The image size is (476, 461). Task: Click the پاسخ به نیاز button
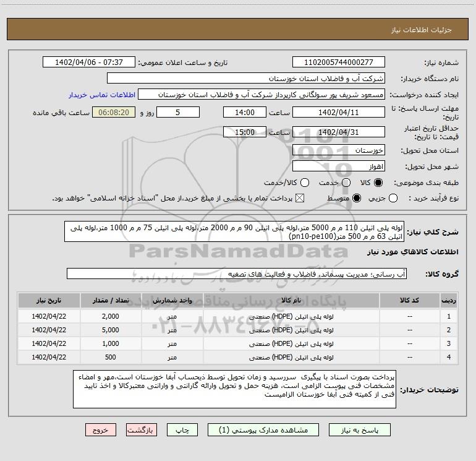coord(360,430)
